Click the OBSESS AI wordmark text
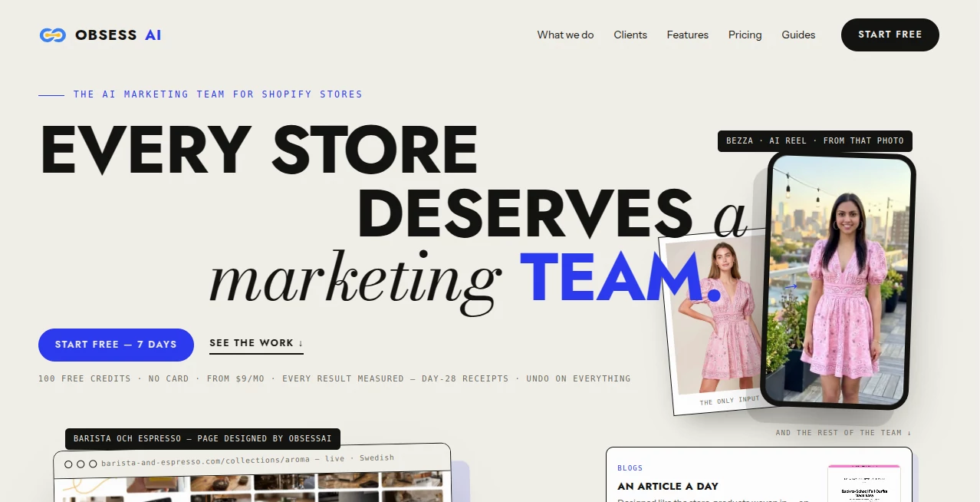This screenshot has width=980, height=502. pos(118,35)
